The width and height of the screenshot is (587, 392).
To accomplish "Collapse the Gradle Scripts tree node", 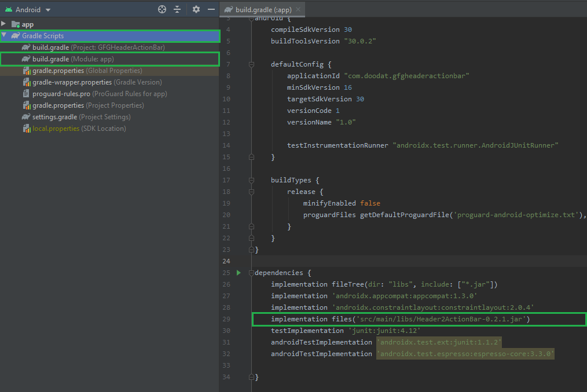I will point(4,36).
